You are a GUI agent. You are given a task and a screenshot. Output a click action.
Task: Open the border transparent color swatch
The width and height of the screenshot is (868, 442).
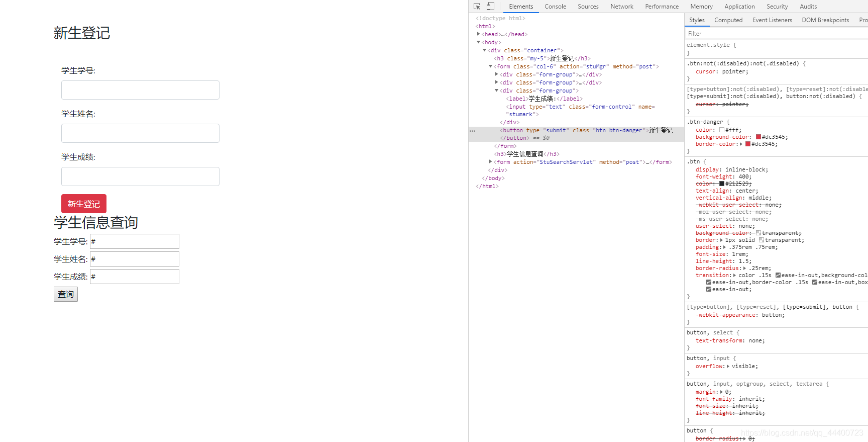click(762, 240)
